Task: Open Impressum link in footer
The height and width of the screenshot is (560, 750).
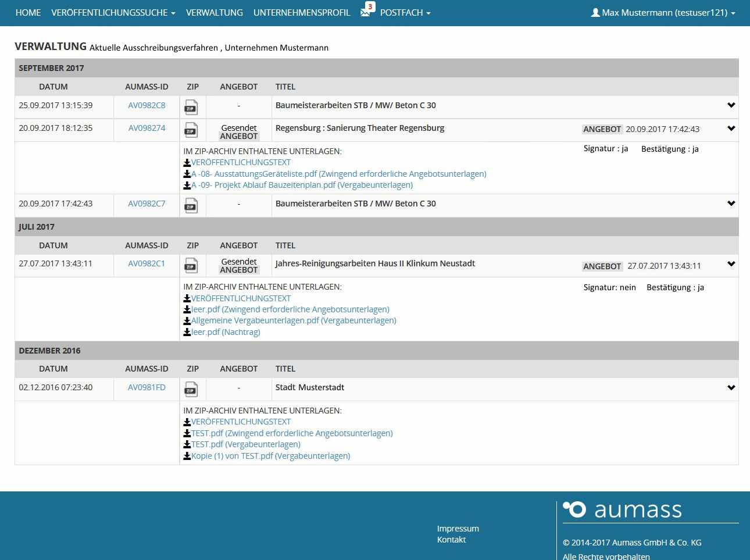Action: (458, 529)
